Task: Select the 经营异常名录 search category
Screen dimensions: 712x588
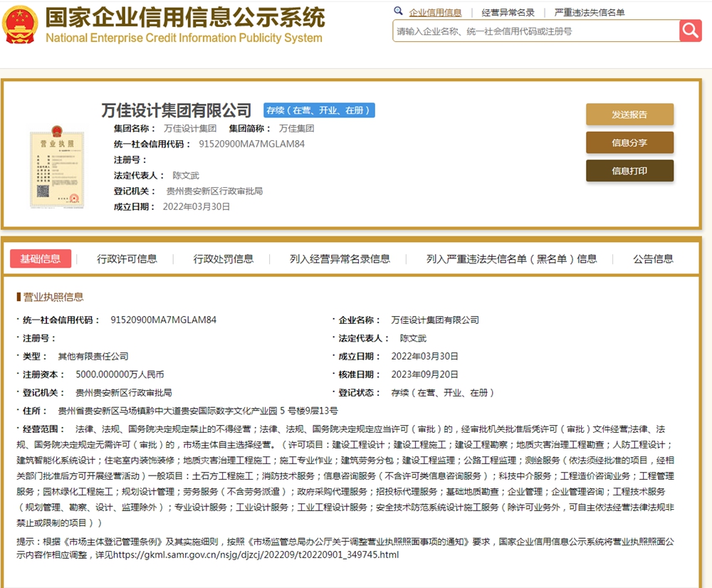Action: (508, 13)
